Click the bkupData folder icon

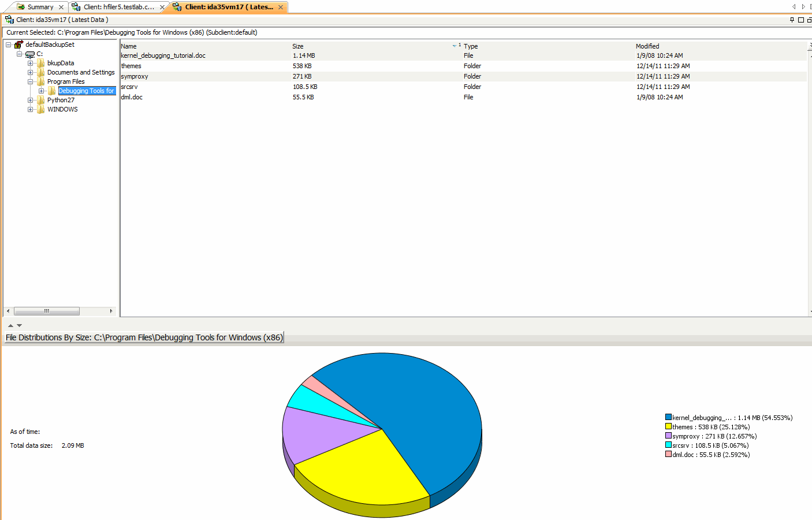click(41, 63)
